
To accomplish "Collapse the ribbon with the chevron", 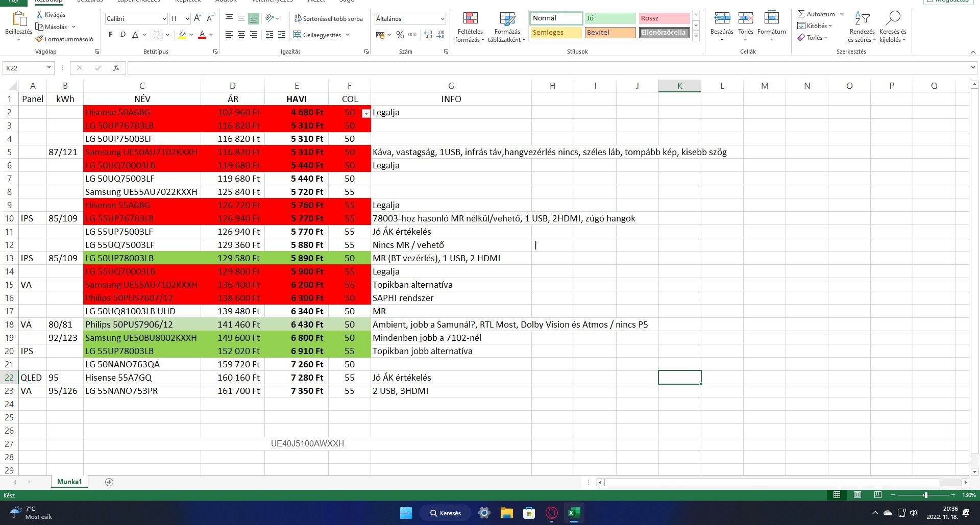I will point(973,52).
